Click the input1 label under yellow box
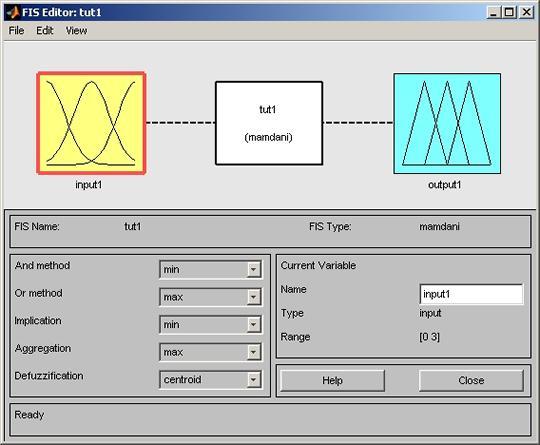This screenshot has width=540, height=445. 89,185
